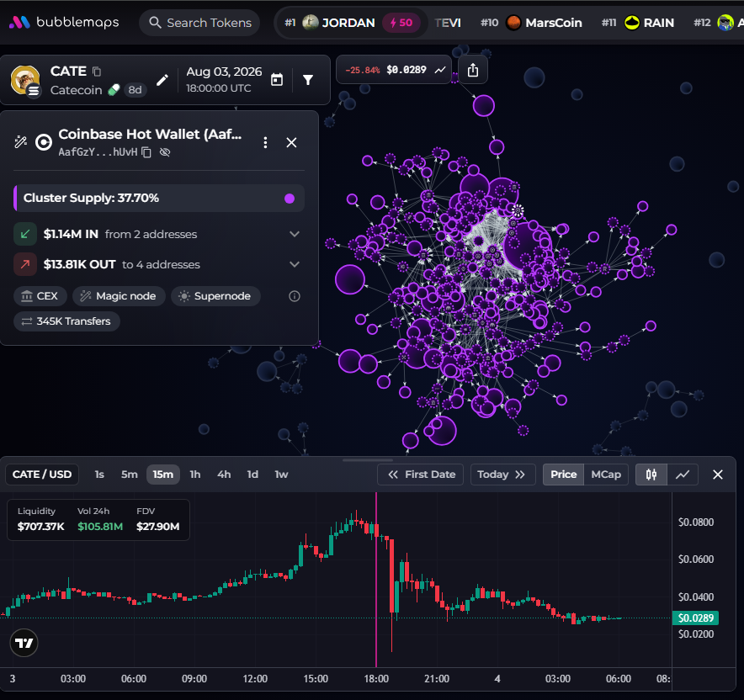Click the 8d age badge

(136, 90)
